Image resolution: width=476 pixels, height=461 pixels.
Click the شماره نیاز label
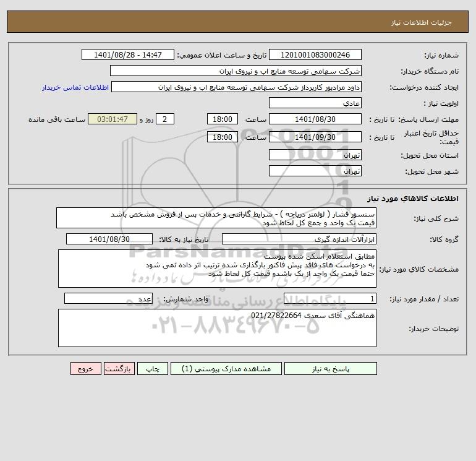441,55
